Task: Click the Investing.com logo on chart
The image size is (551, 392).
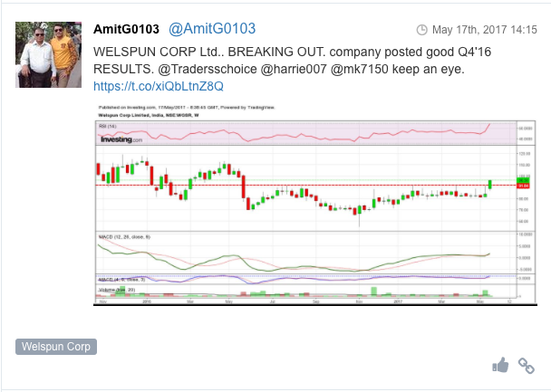Action: (x=121, y=139)
